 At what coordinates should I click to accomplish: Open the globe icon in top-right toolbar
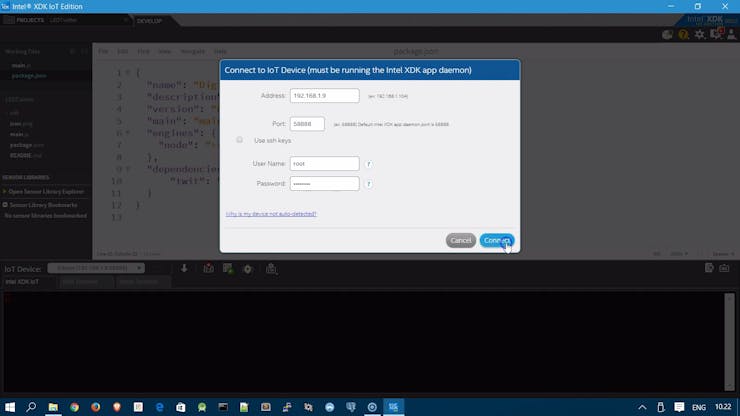(667, 34)
